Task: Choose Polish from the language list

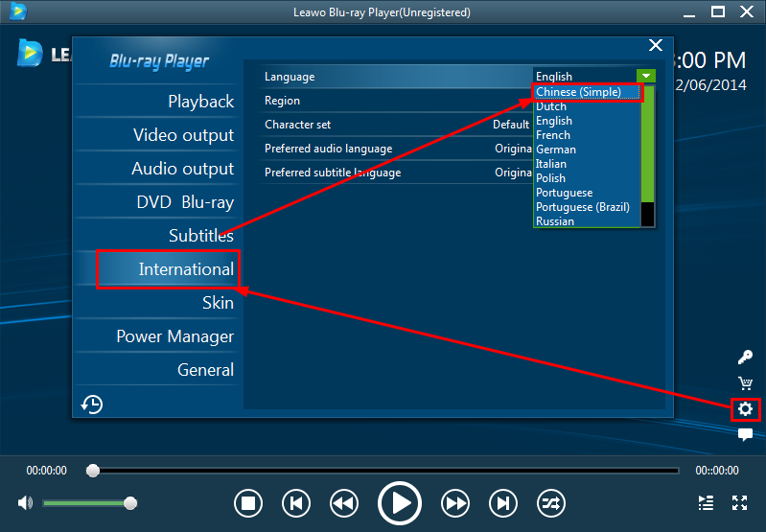Action: click(587, 178)
